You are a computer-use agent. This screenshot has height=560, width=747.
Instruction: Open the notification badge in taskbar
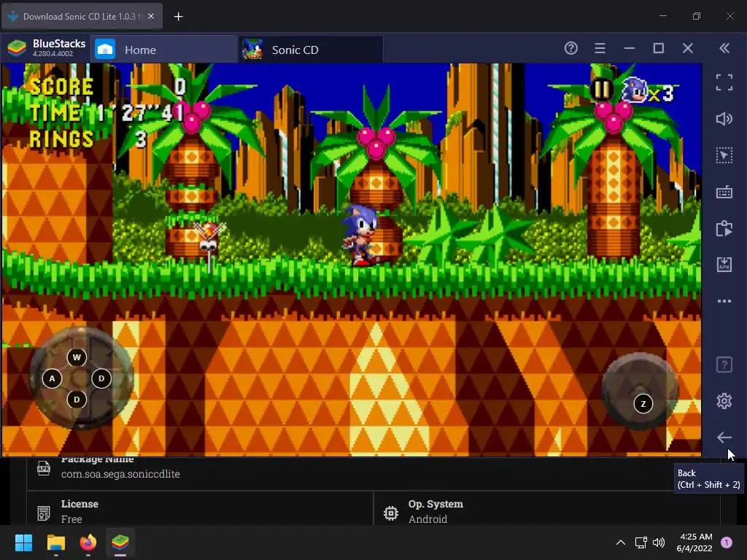coord(727,542)
